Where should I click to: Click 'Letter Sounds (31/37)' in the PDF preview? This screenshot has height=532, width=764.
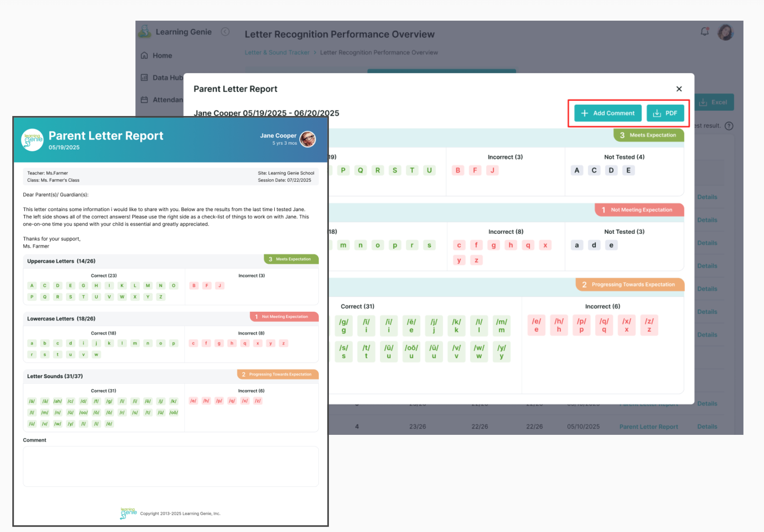(x=55, y=376)
